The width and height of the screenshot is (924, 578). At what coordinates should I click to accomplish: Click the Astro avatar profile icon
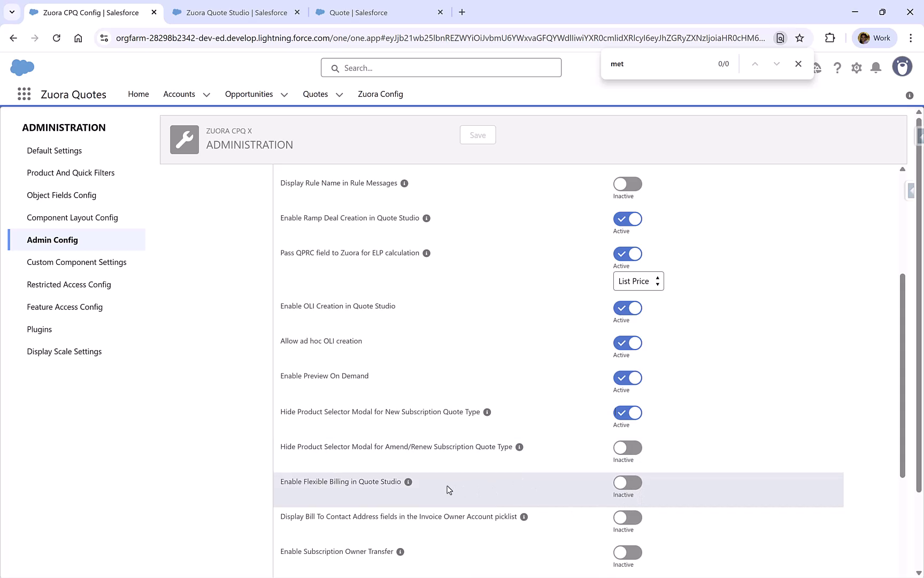pyautogui.click(x=902, y=66)
